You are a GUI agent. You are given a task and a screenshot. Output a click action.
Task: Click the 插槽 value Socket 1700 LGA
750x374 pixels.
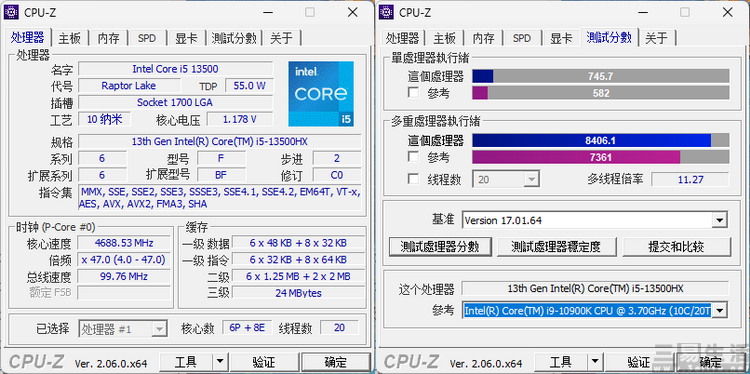(176, 102)
